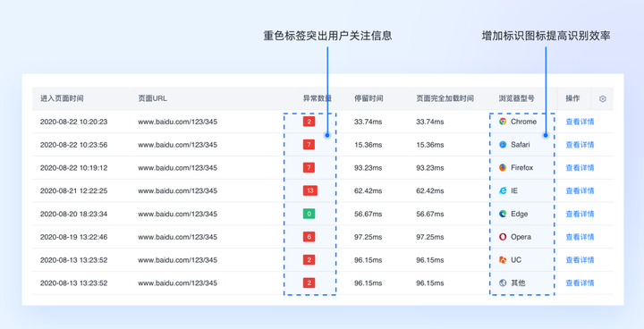The width and height of the screenshot is (644, 329).
Task: Click the UC browser icon
Action: [503, 259]
